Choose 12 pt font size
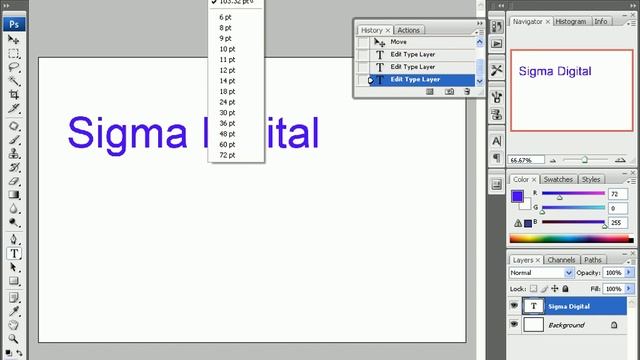Screen dimensions: 640x360 (x=227, y=70)
